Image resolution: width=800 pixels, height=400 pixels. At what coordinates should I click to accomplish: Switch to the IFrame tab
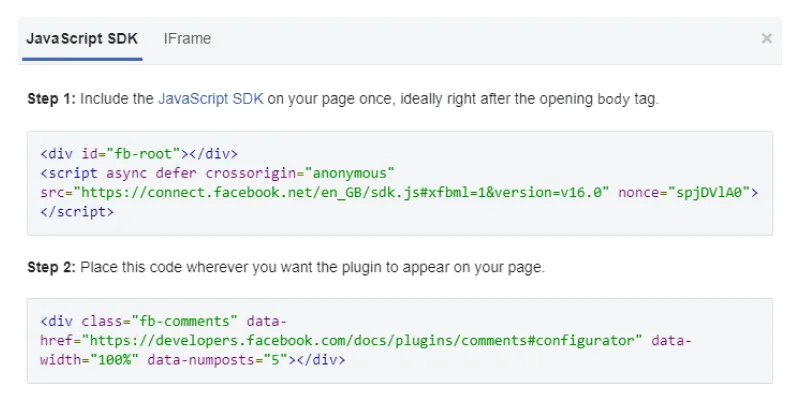point(187,39)
